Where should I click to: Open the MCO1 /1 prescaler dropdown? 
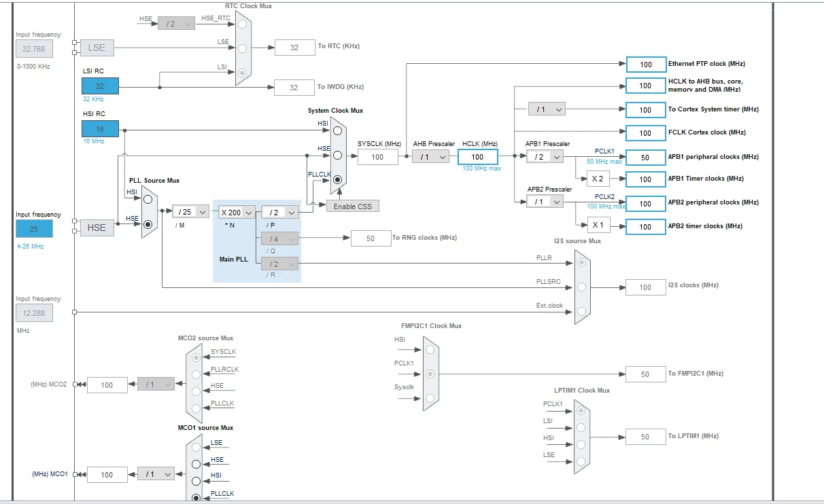[156, 474]
